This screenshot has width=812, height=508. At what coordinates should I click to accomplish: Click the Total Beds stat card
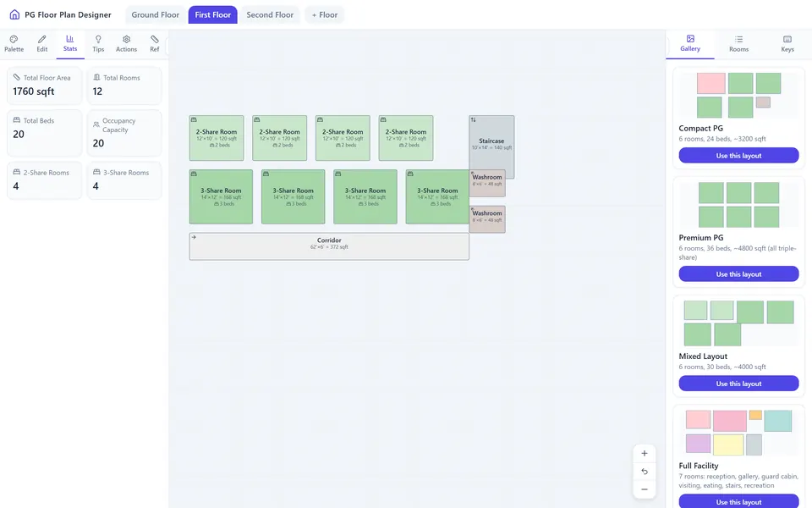point(45,133)
